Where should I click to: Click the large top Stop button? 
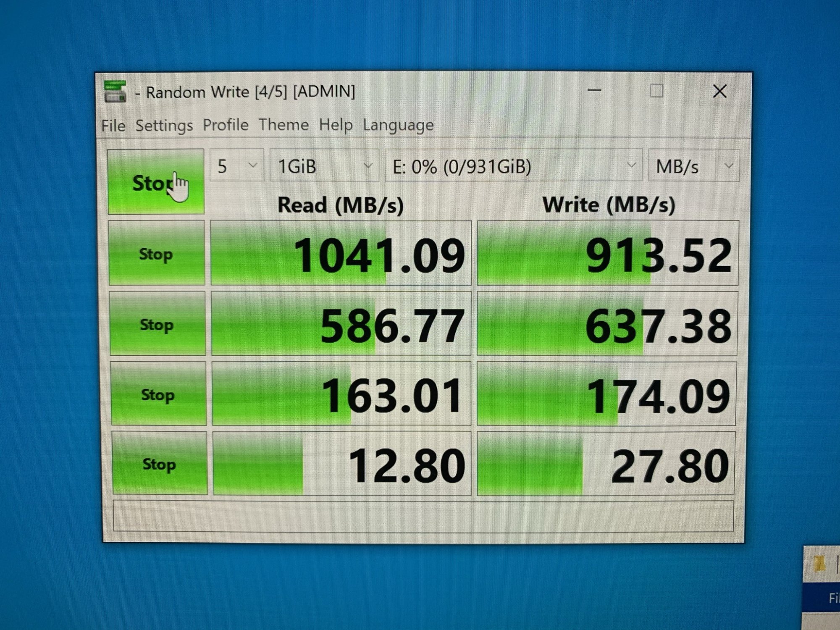(x=156, y=182)
